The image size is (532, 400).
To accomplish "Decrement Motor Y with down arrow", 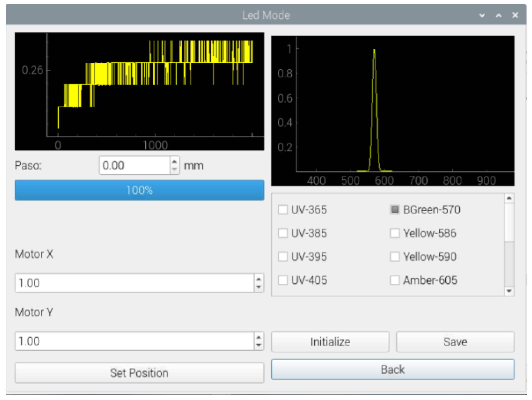I will (x=258, y=345).
